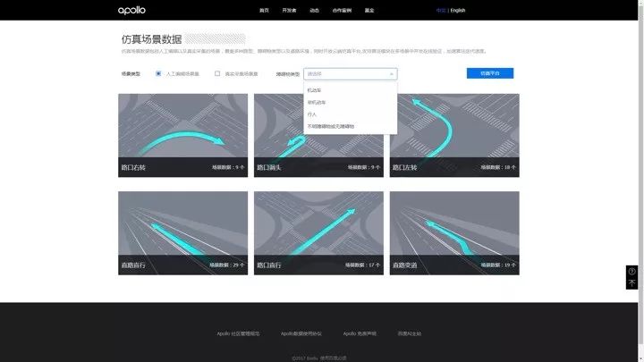
Task: Open the 直路变道 lane change scenario card
Action: (x=454, y=233)
